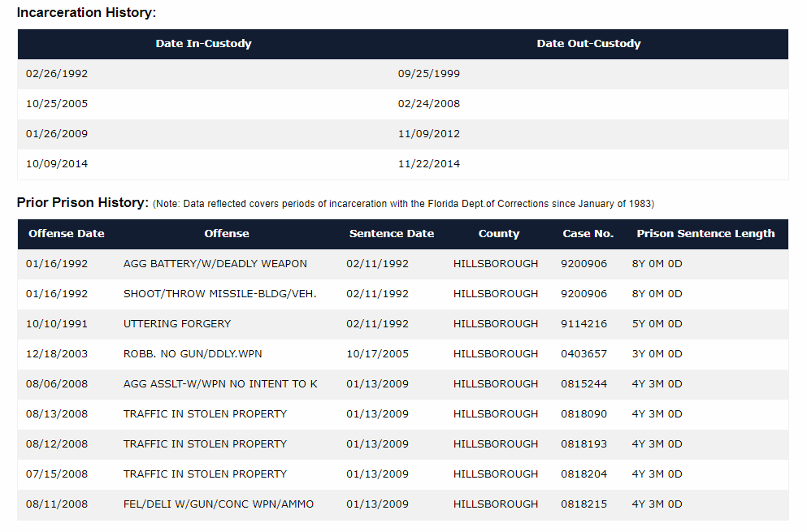Select offense date 10/10/1991

(x=57, y=323)
